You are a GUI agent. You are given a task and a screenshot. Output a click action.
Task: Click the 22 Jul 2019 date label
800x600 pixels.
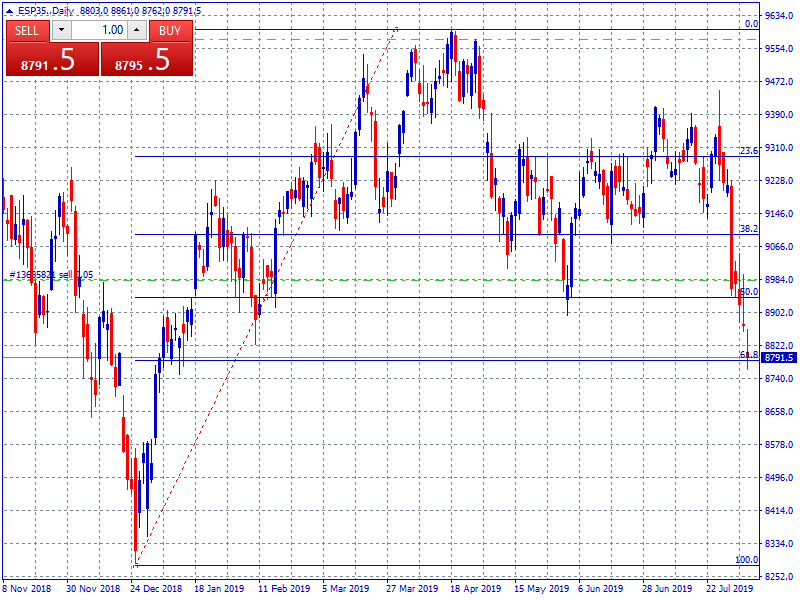[731, 590]
